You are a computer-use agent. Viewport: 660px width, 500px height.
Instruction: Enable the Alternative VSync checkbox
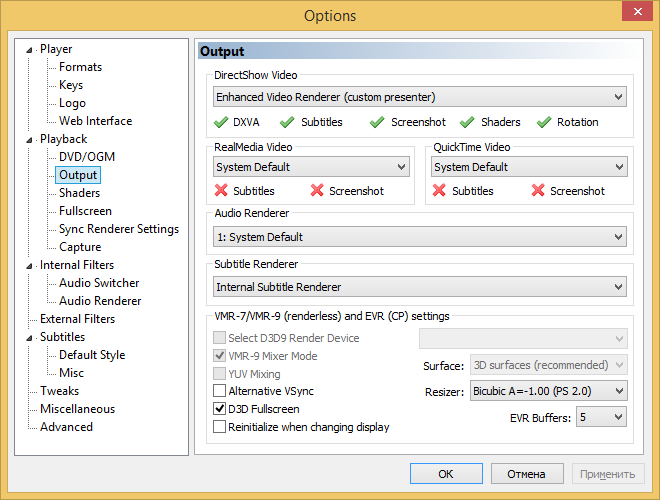(220, 391)
